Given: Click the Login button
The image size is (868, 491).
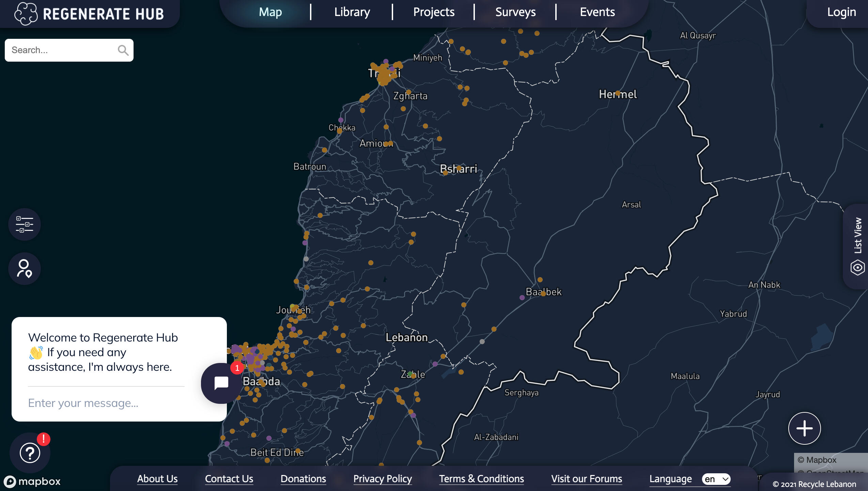Looking at the screenshot, I should [x=841, y=12].
